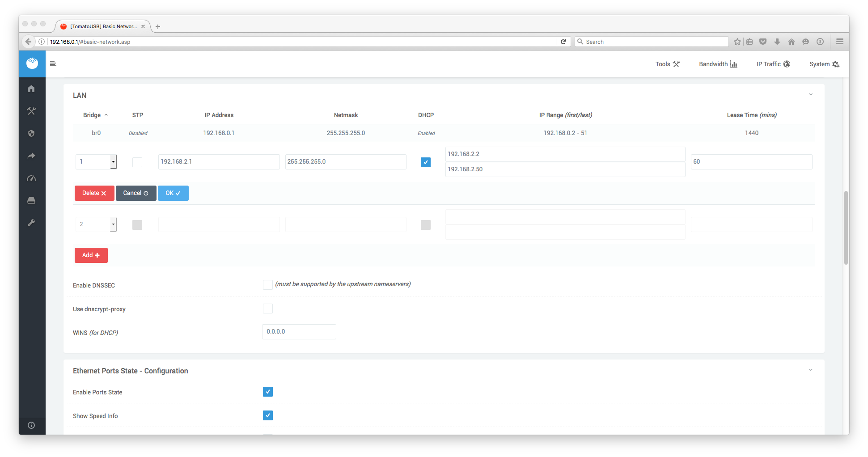Image resolution: width=868 pixels, height=457 pixels.
Task: Click the Add button
Action: coord(91,255)
